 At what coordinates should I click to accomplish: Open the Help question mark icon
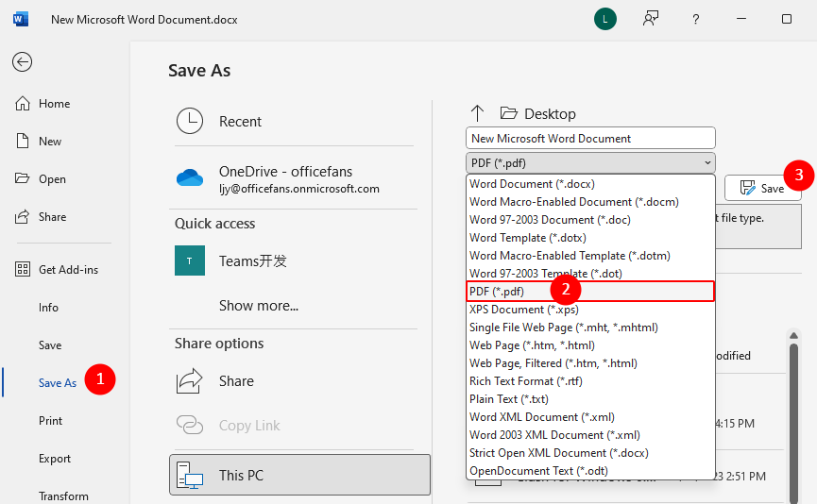(x=696, y=19)
